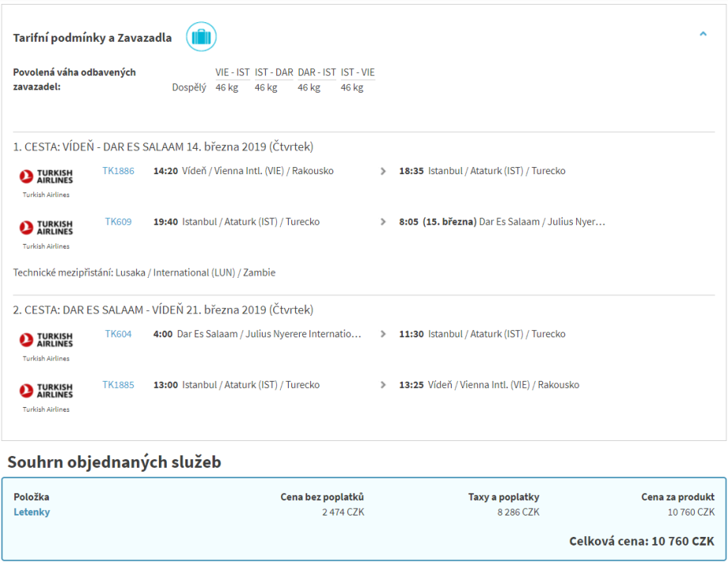Click arrow before Vienna 13:25 arrival

(x=383, y=385)
